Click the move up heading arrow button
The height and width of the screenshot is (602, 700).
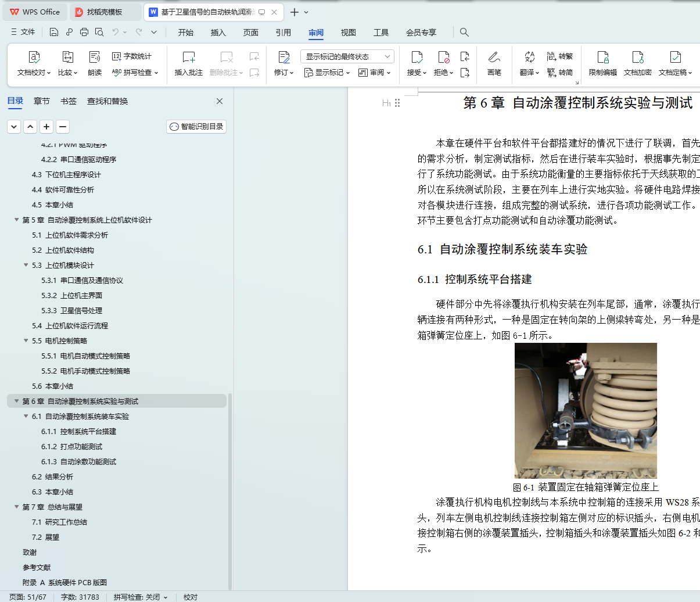click(30, 126)
